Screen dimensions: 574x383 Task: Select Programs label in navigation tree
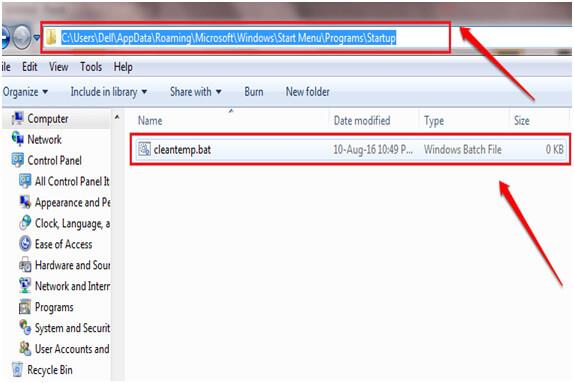coord(54,307)
